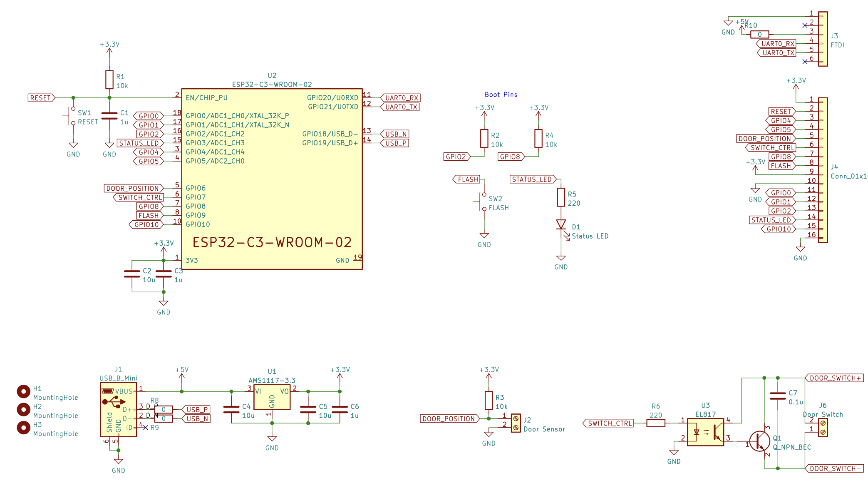Select the SW2 FLASH pushbutton symbol
Image resolution: width=868 pixels, height=488 pixels.
pos(483,202)
